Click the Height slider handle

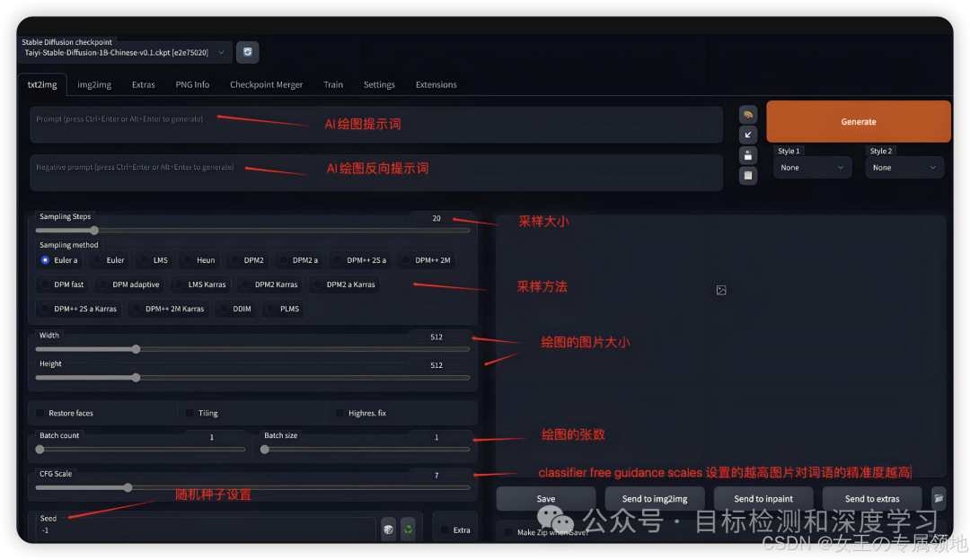click(137, 378)
